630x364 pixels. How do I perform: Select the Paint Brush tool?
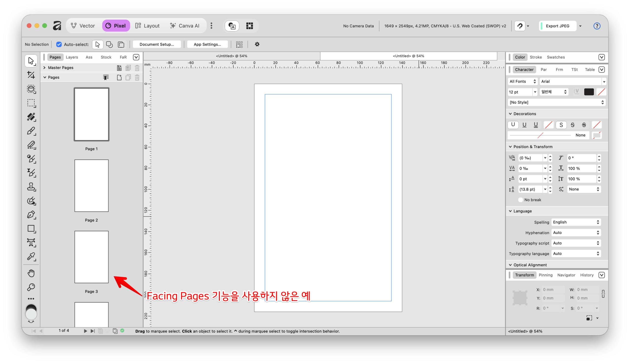(x=31, y=131)
